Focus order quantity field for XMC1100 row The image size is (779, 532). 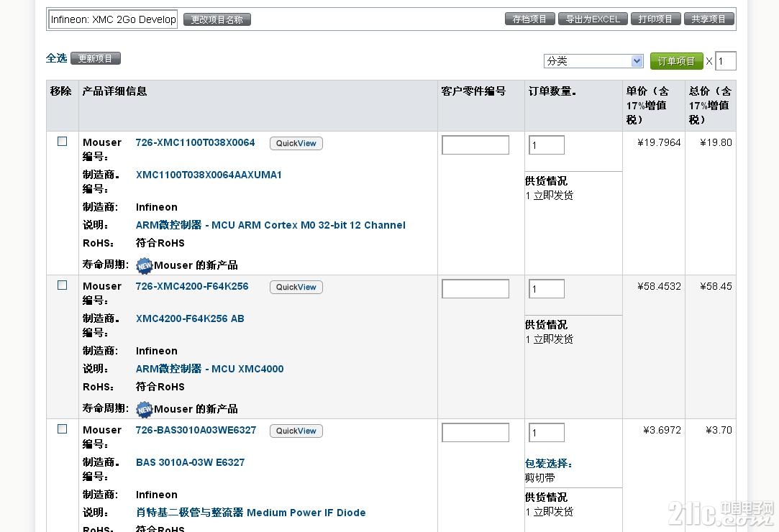click(547, 145)
